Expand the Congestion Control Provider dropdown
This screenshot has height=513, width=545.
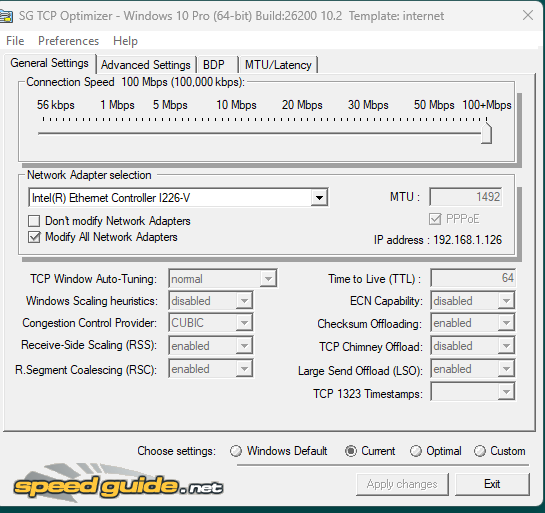pos(244,323)
